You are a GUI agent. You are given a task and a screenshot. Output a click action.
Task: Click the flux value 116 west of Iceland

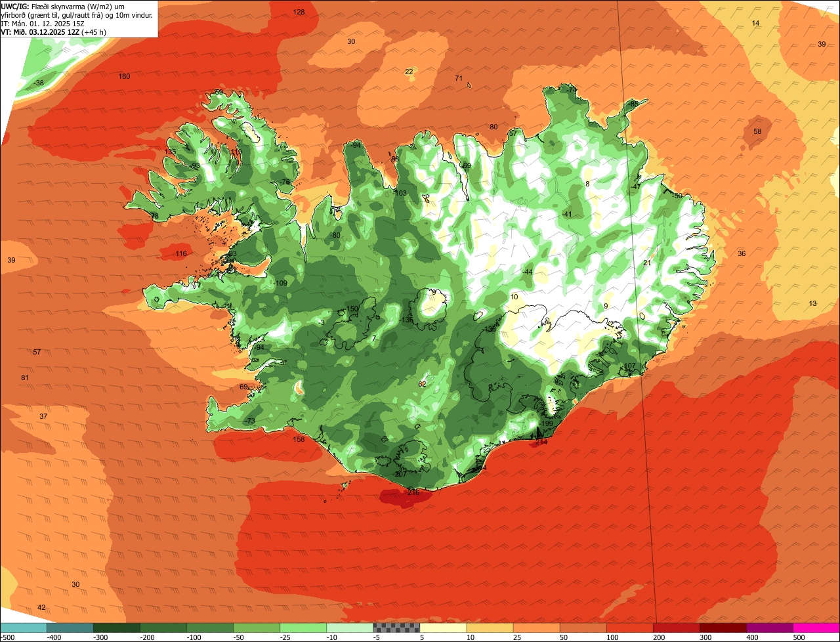181,253
